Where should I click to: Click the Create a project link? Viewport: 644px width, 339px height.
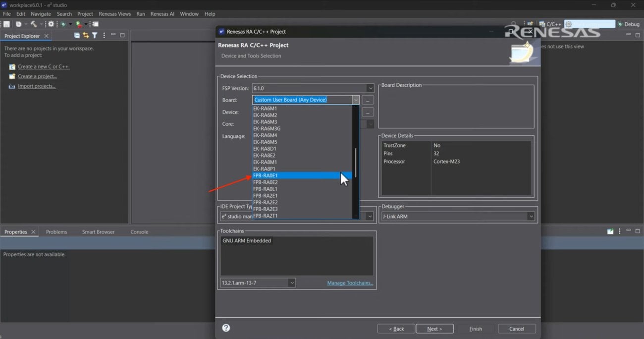point(37,76)
